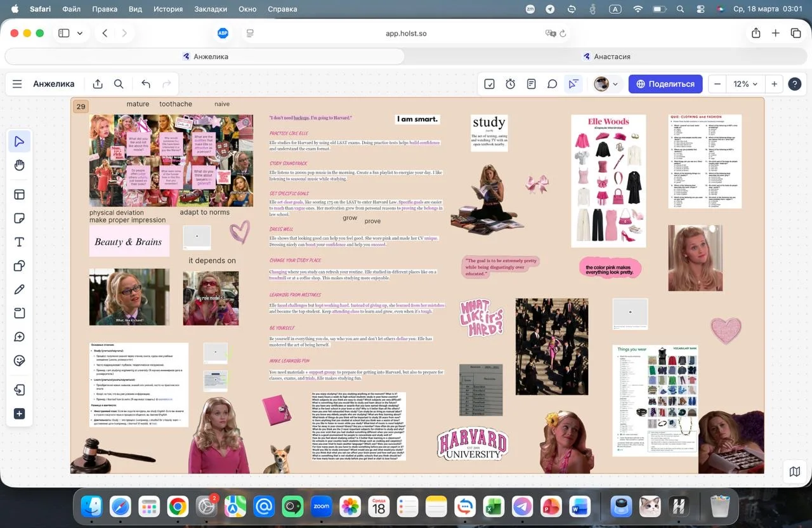Show the Safari tab overview
812x528 pixels.
tap(796, 33)
